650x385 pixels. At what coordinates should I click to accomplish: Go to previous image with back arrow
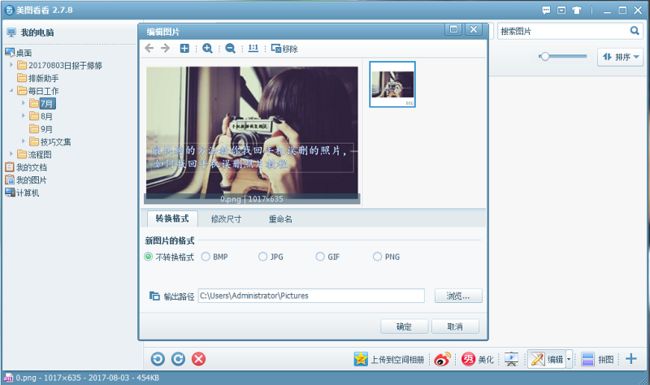coord(149,48)
